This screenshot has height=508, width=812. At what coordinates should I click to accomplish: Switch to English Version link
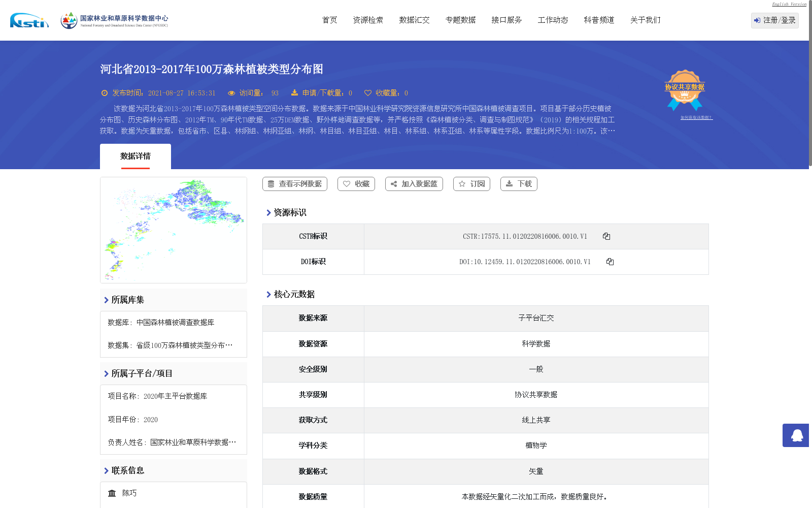tap(789, 4)
